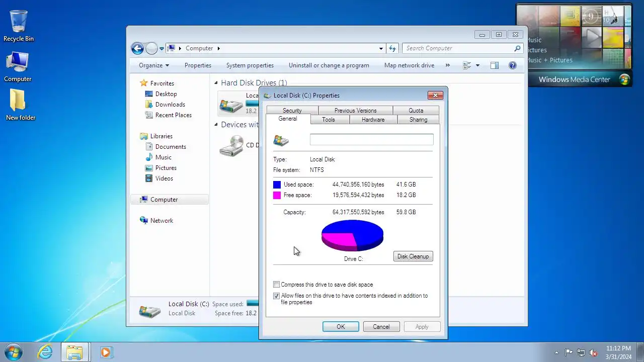Open recent pages dropdown arrow
Image resolution: width=644 pixels, height=362 pixels.
[x=162, y=49]
